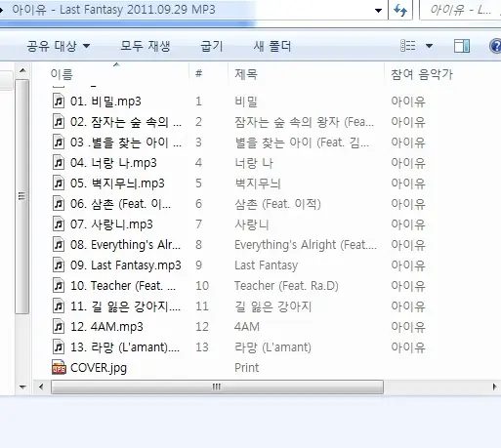Viewport: 501px width, 448px height.
Task: Click the music icon of 04. 너랑 나.mp3
Action: 59,162
